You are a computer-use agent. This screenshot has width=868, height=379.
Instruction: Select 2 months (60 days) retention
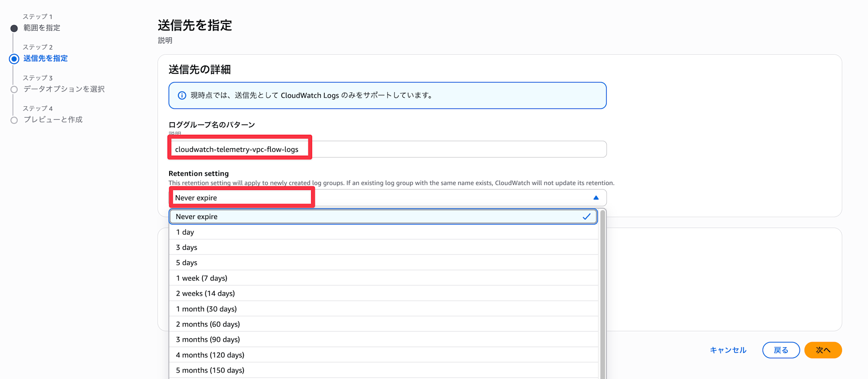point(383,324)
